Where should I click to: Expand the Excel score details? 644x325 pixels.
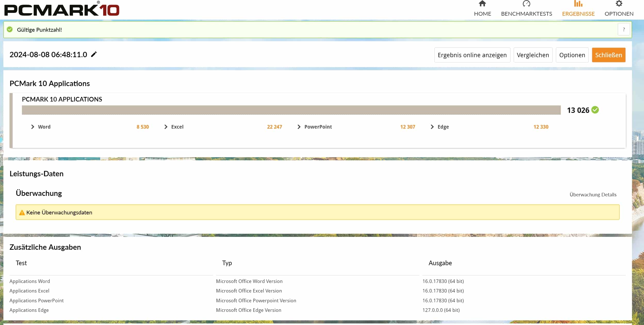coord(166,127)
